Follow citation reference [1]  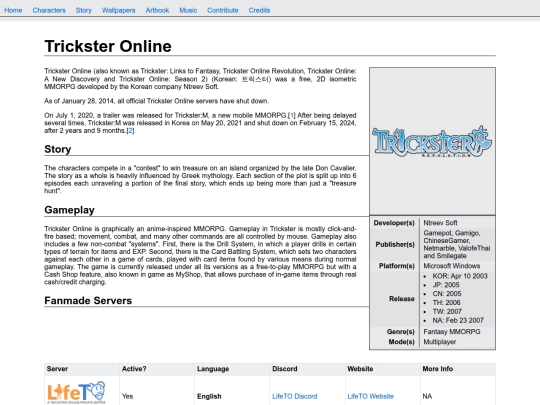pyautogui.click(x=292, y=115)
